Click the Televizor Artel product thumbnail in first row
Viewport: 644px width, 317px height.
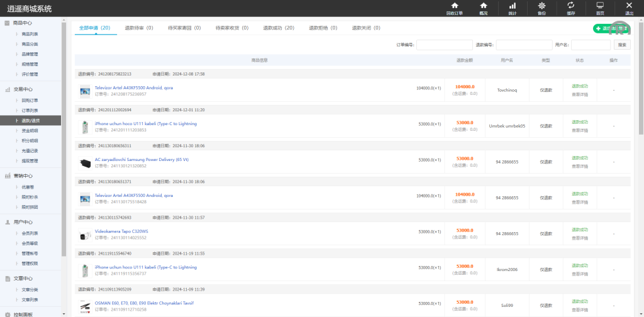coord(85,91)
